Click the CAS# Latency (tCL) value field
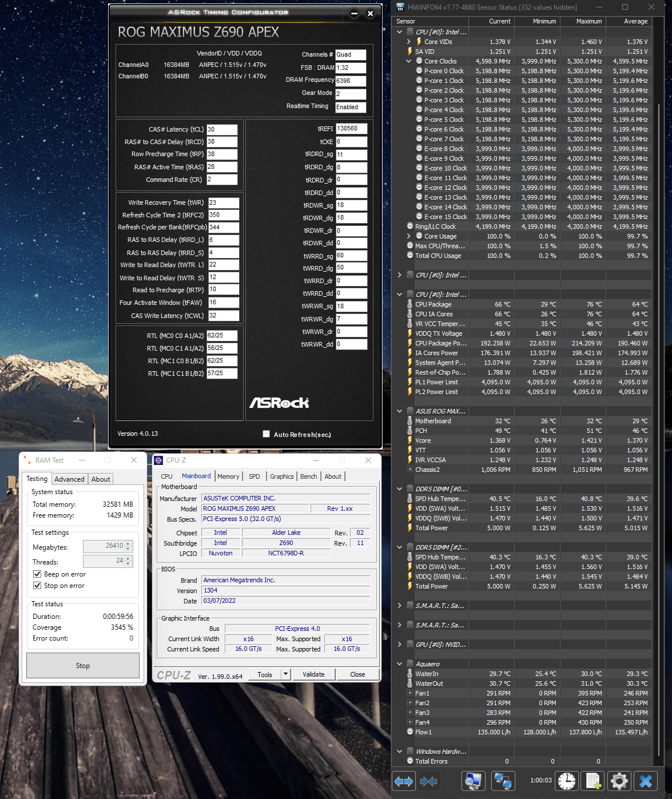The height and width of the screenshot is (799, 672). tap(222, 130)
